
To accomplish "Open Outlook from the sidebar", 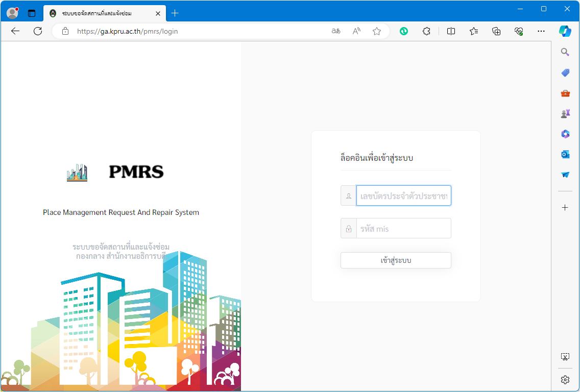I will (565, 154).
